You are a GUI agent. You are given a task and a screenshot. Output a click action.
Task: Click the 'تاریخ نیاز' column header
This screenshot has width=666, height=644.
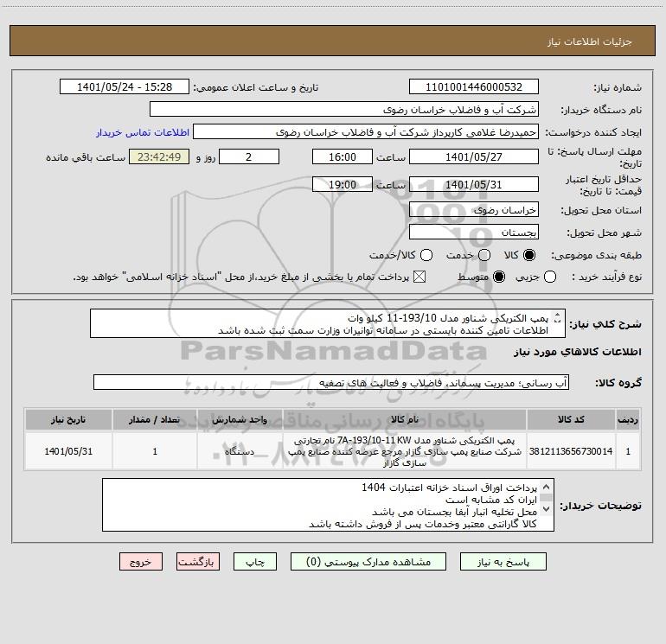[68, 419]
